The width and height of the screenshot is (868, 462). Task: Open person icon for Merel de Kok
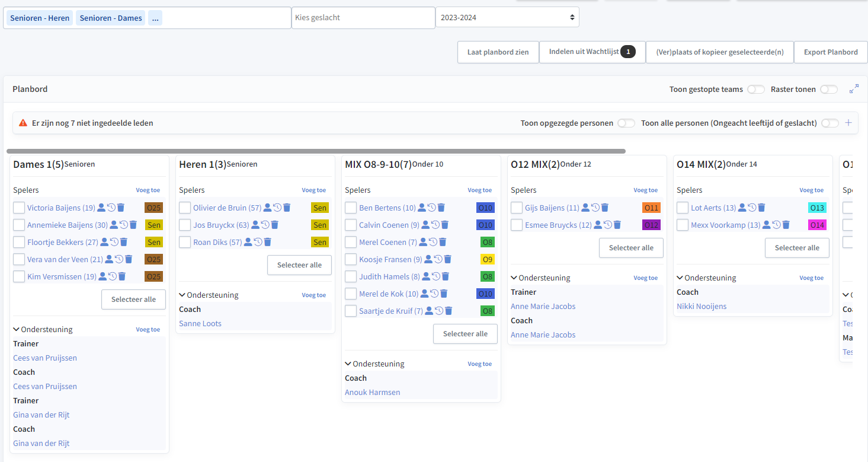424,294
